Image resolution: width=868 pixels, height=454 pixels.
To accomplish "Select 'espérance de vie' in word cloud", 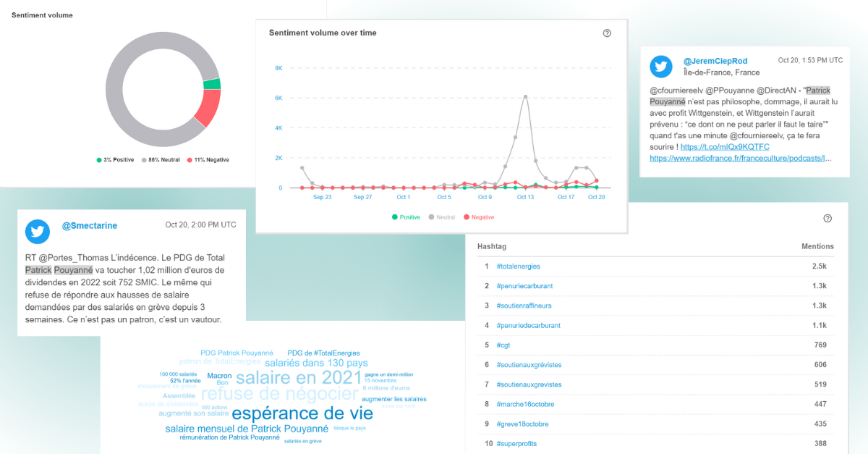I will (302, 414).
